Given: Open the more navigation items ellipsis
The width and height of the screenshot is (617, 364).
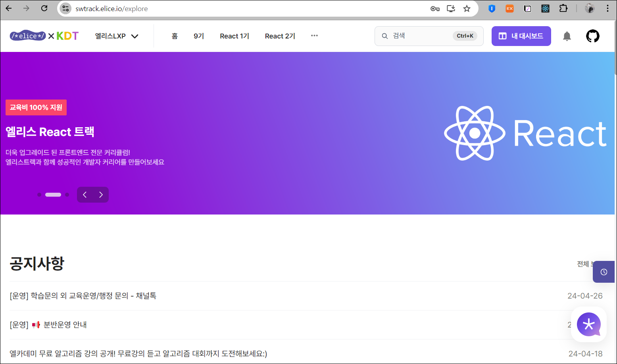Looking at the screenshot, I should point(314,36).
